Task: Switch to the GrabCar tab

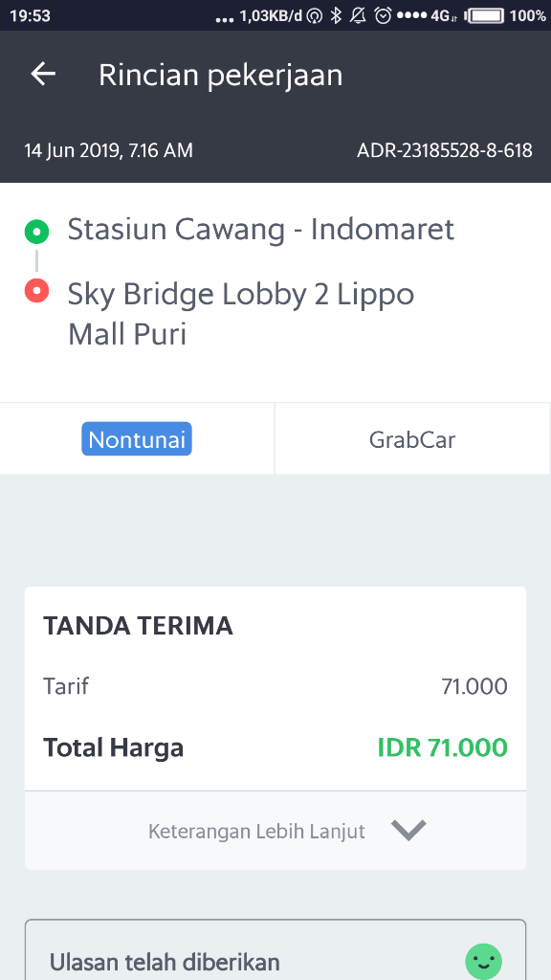Action: 411,437
